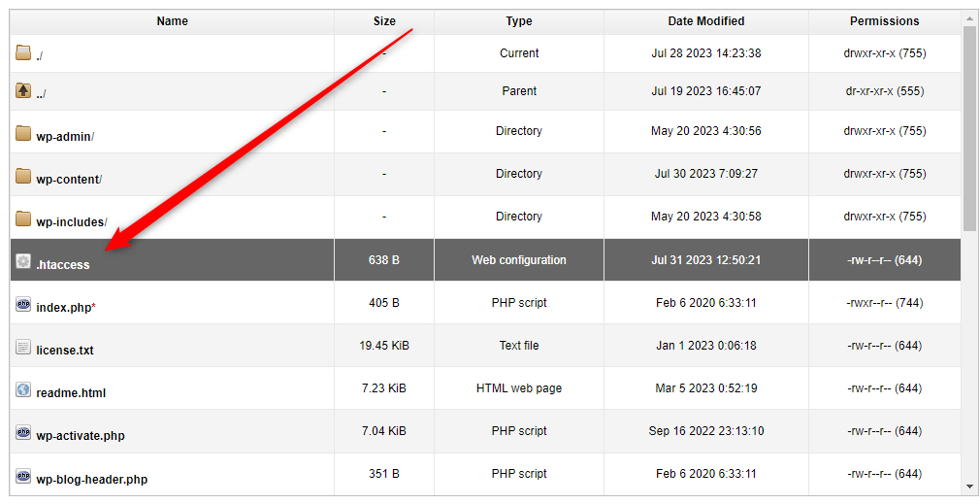Open the wp-blog-header.php file

tap(92, 480)
